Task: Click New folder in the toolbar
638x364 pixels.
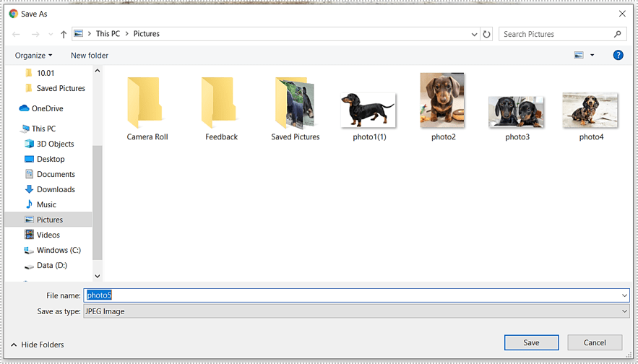Action: [90, 56]
